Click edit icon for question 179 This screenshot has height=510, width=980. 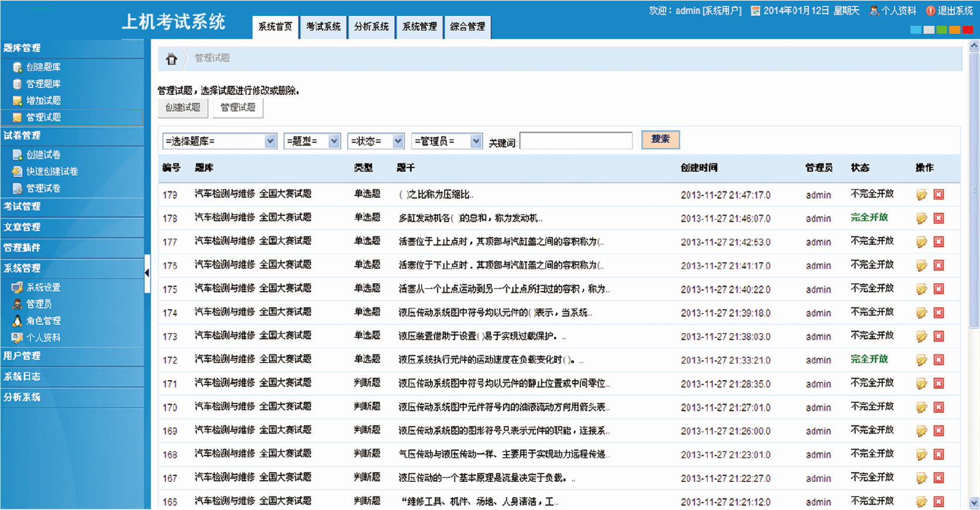pyautogui.click(x=921, y=195)
